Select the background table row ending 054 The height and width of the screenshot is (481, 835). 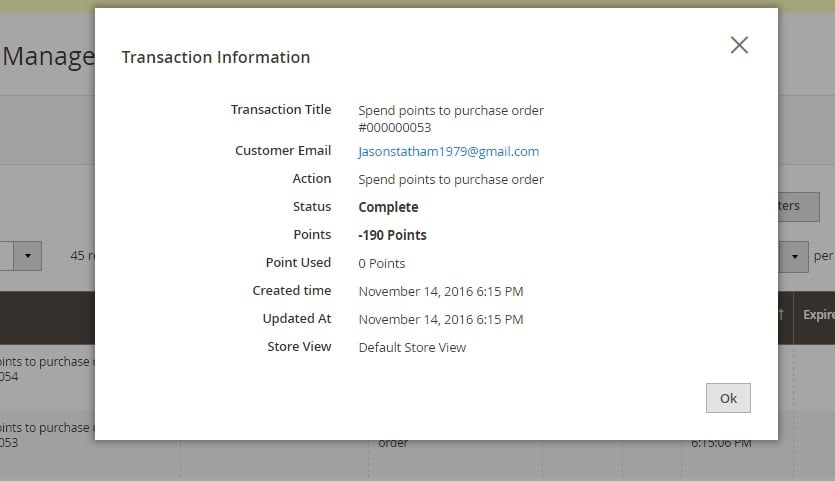coord(45,369)
